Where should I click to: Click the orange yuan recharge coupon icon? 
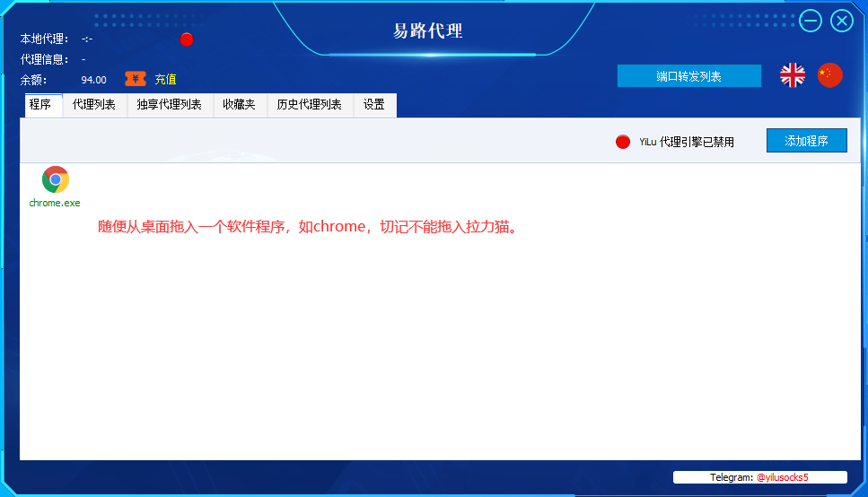click(136, 79)
